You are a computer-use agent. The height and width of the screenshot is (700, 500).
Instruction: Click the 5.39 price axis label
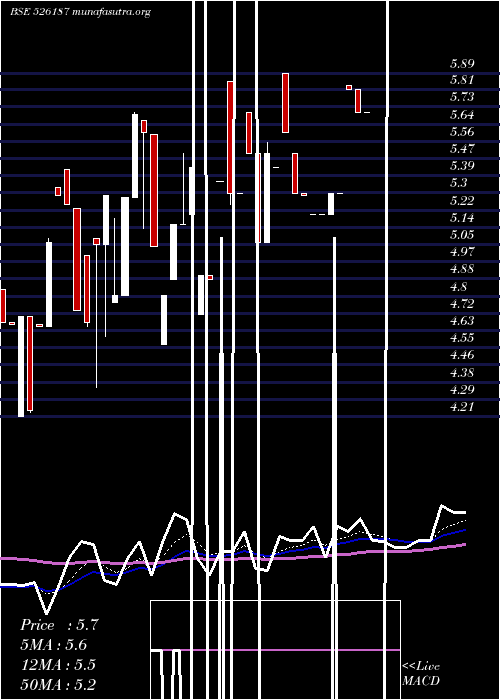(462, 166)
